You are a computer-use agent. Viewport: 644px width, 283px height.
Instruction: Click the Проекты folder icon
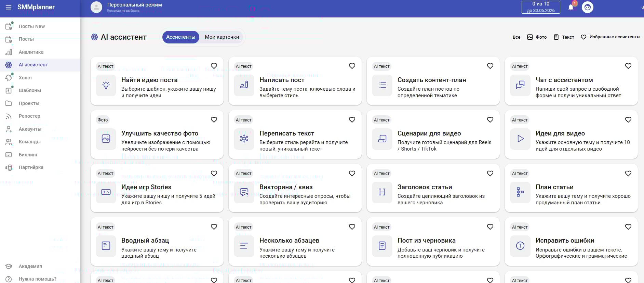point(9,103)
